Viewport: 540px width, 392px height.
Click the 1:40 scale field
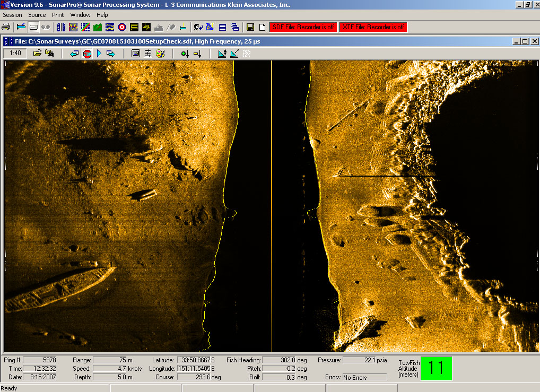coord(14,54)
